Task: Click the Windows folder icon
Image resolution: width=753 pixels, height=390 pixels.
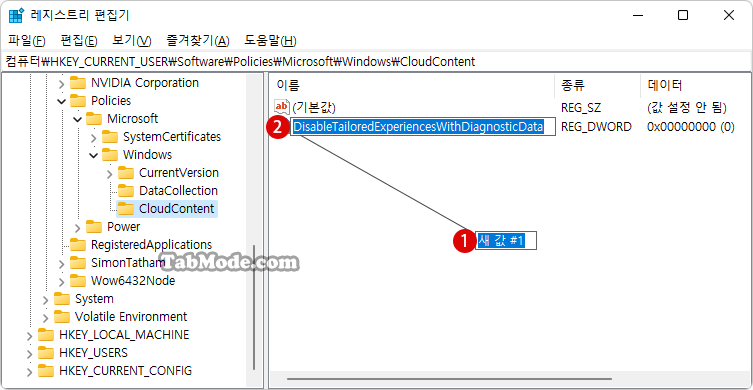Action: 110,155
